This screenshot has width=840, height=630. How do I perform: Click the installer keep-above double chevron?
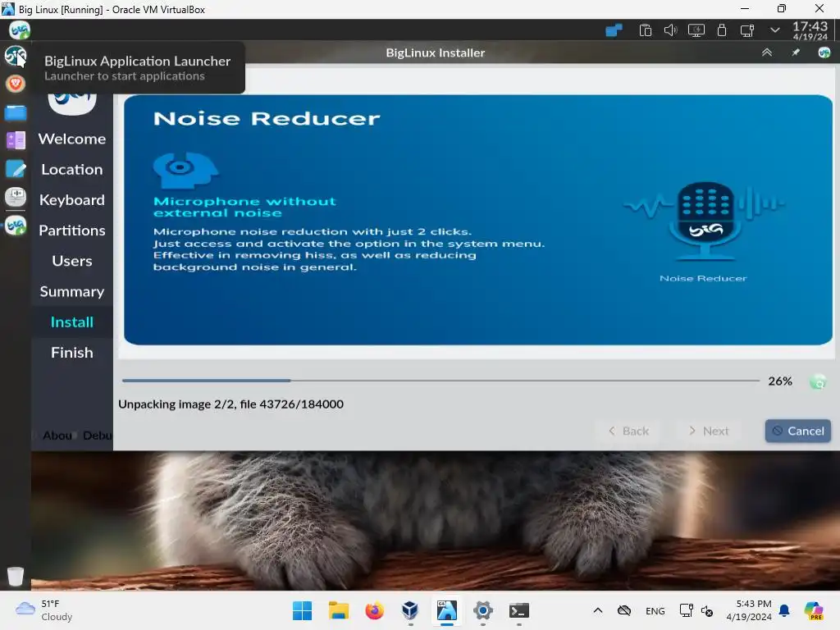click(767, 52)
